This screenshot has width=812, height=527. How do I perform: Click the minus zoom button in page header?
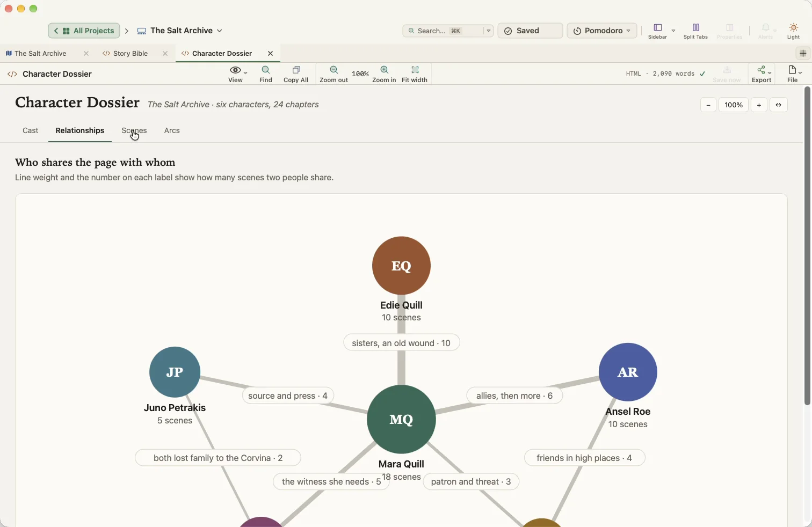tap(708, 105)
